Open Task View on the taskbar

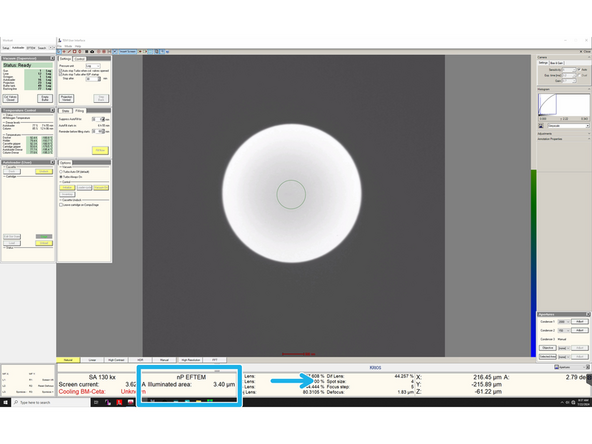pos(96,402)
